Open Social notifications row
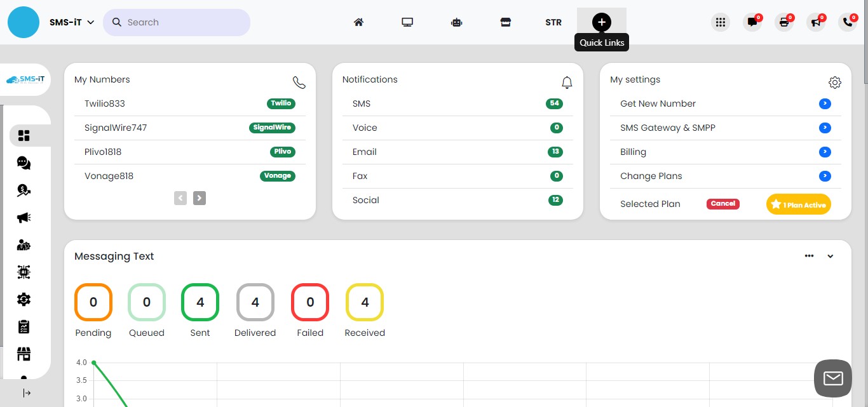868x407 pixels. (458, 200)
